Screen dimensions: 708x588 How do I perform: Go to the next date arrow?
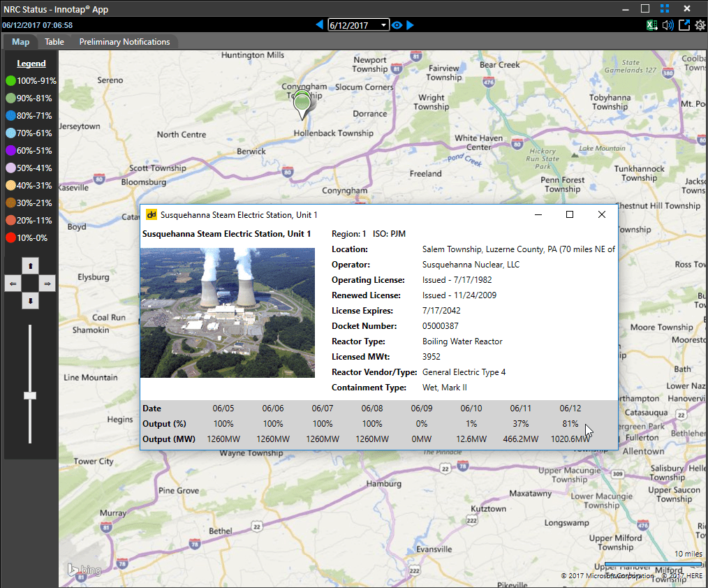point(410,25)
